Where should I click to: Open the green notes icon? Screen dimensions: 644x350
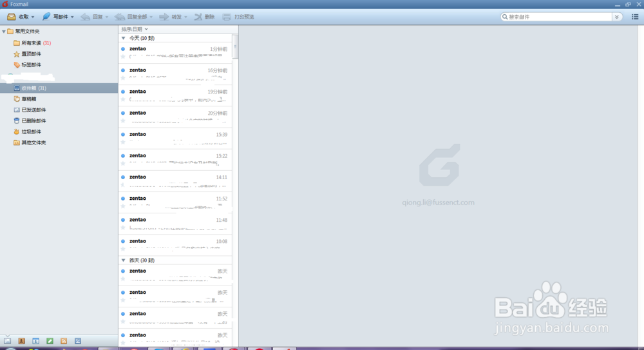pyautogui.click(x=50, y=341)
